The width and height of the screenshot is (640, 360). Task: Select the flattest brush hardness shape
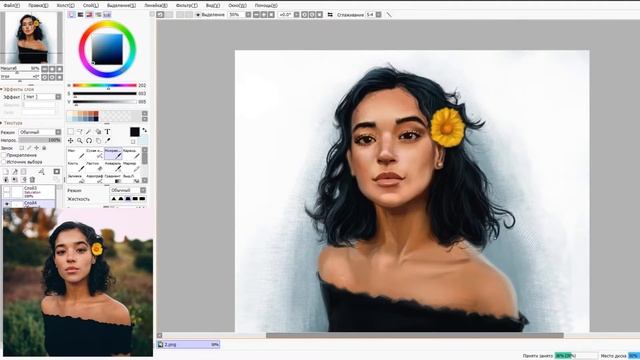coord(142,199)
